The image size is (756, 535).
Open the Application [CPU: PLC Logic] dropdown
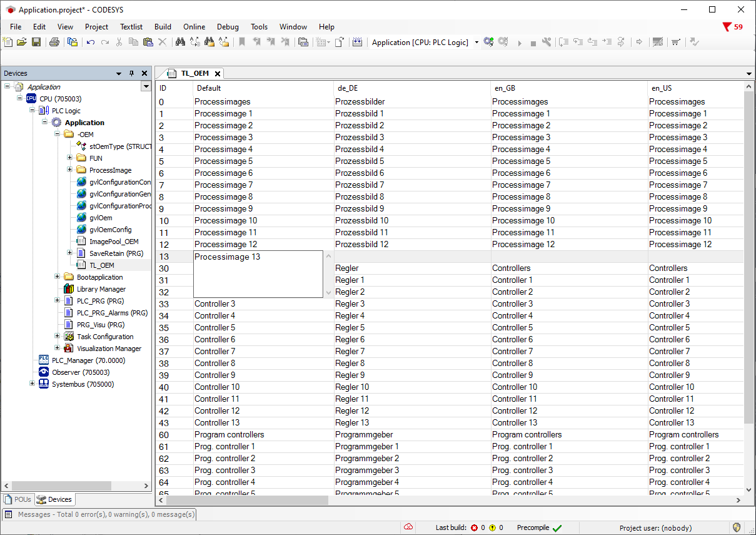[x=476, y=43]
